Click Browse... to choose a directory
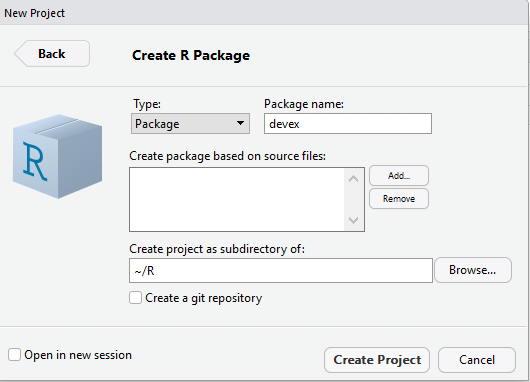This screenshot has width=530, height=382. (473, 270)
